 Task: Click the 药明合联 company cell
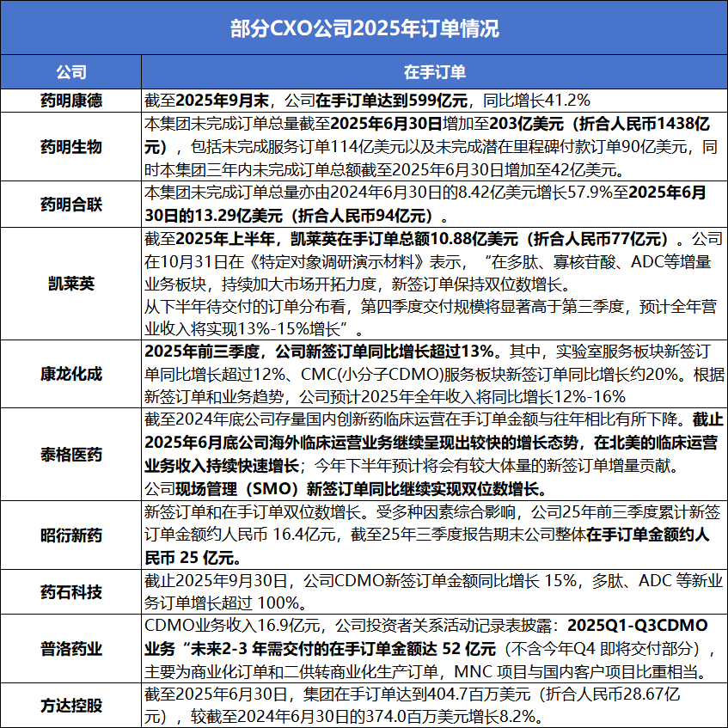tap(71, 205)
